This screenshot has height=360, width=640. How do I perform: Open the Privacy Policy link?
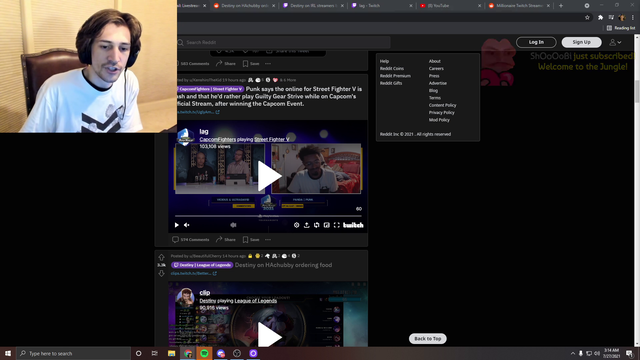pyautogui.click(x=442, y=113)
